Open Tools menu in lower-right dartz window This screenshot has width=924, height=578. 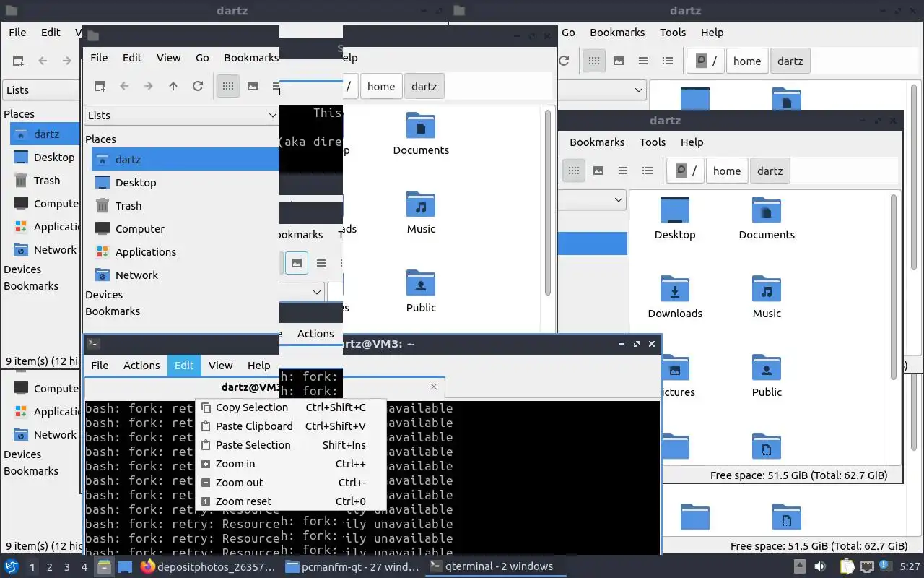click(x=653, y=142)
